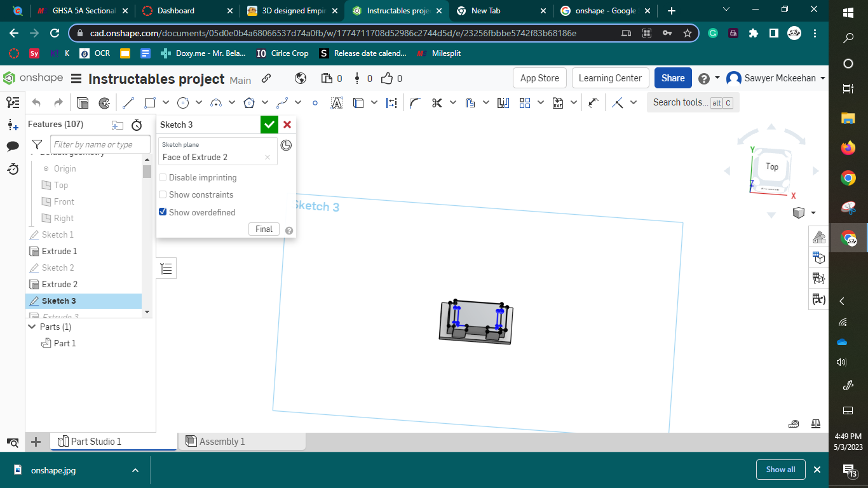Select the Point sketch tool

[x=315, y=102]
